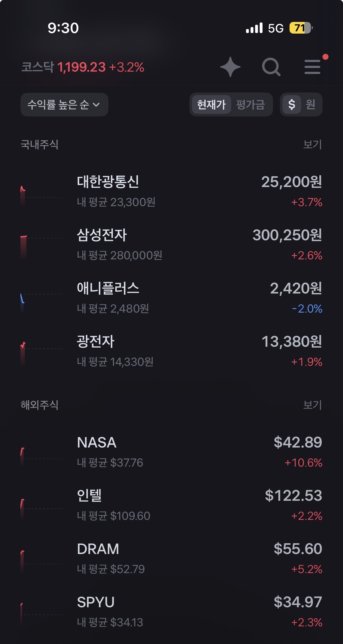Open the hamburger menu icon
Viewport: 343px width, 644px height.
coord(312,67)
